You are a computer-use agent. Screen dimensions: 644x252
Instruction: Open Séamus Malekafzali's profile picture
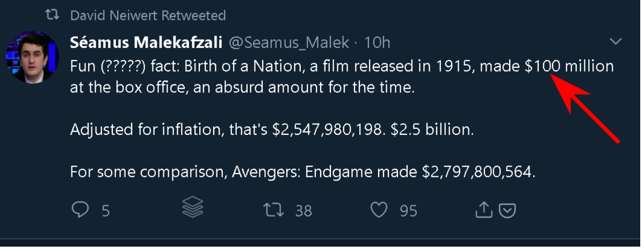coord(32,57)
